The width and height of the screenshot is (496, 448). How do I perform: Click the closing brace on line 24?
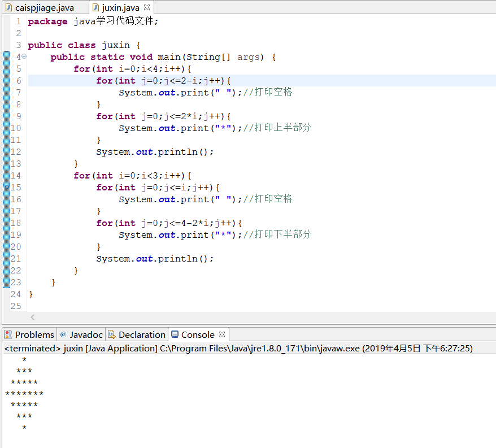[31, 294]
